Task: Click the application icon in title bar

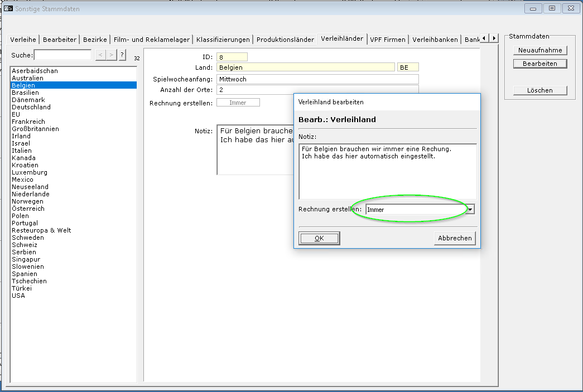Action: click(x=8, y=8)
